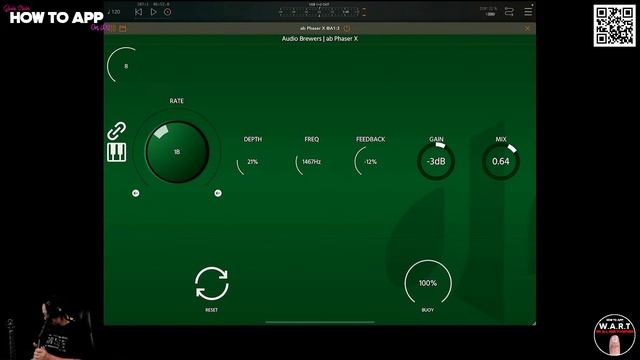Click the right arrow below Rate knob
640x360 pixels.
(x=218, y=193)
